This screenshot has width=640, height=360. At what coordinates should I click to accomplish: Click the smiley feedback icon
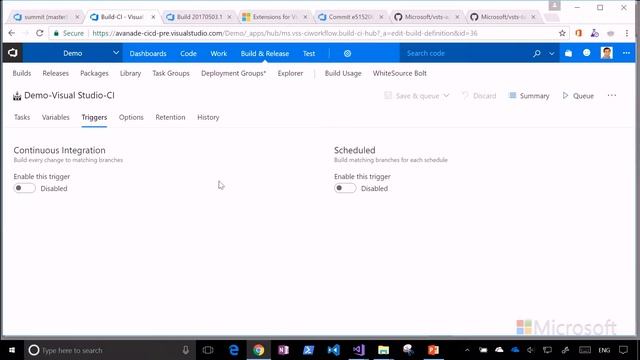[587, 53]
